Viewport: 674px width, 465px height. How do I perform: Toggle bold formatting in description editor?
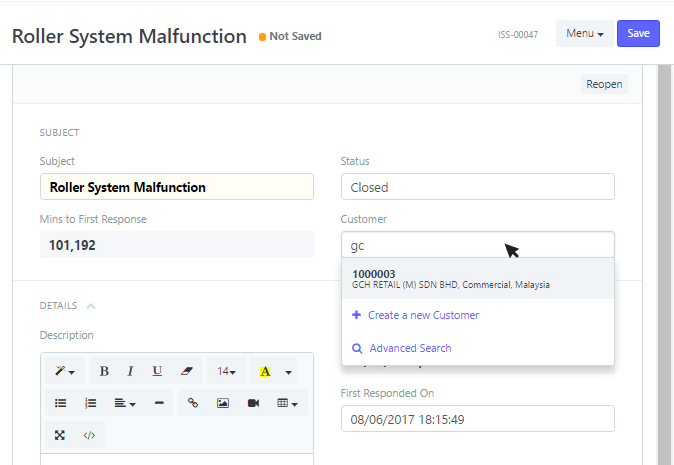pos(104,371)
